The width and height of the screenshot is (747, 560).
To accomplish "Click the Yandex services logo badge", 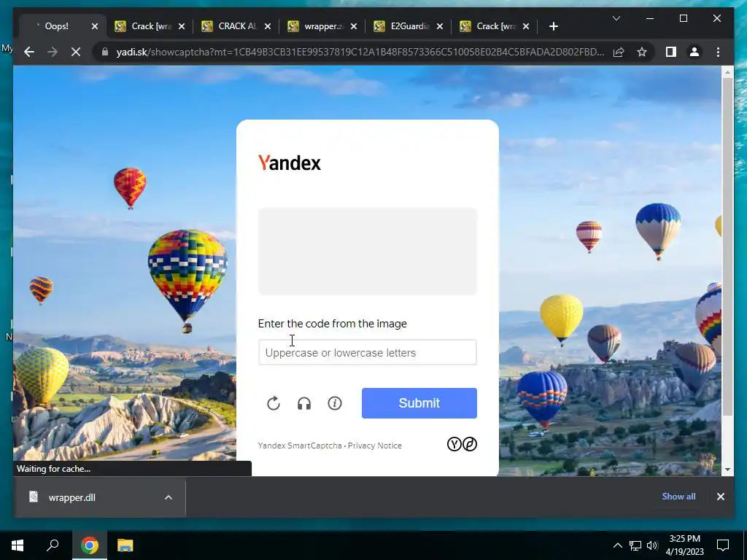I will pyautogui.click(x=462, y=444).
